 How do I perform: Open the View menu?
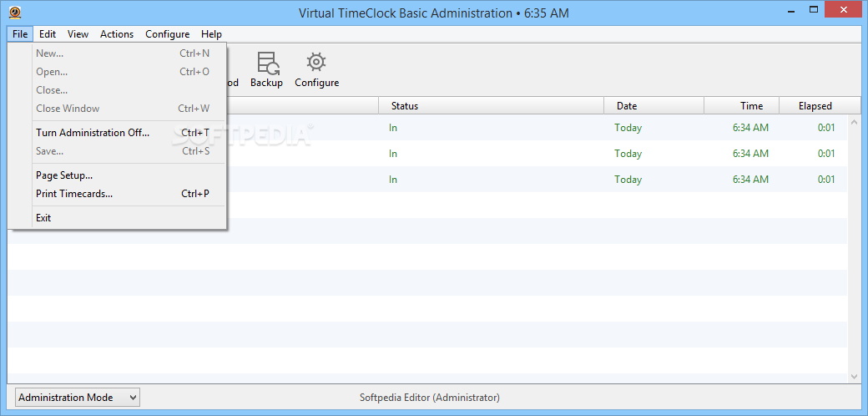[78, 33]
